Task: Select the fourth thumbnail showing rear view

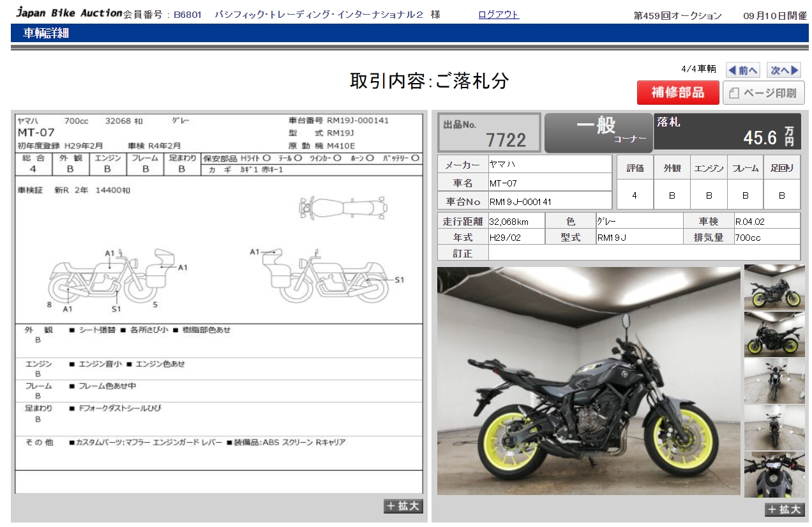Action: coord(774,428)
